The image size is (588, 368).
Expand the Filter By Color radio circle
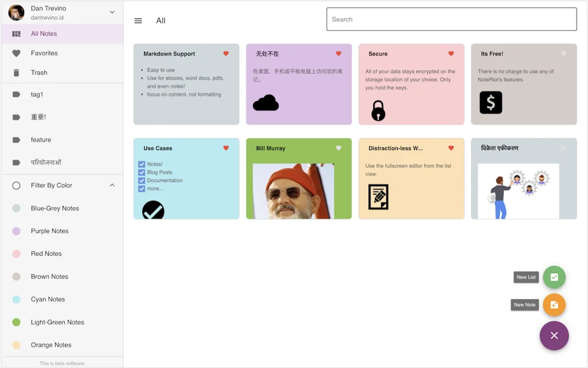point(17,185)
